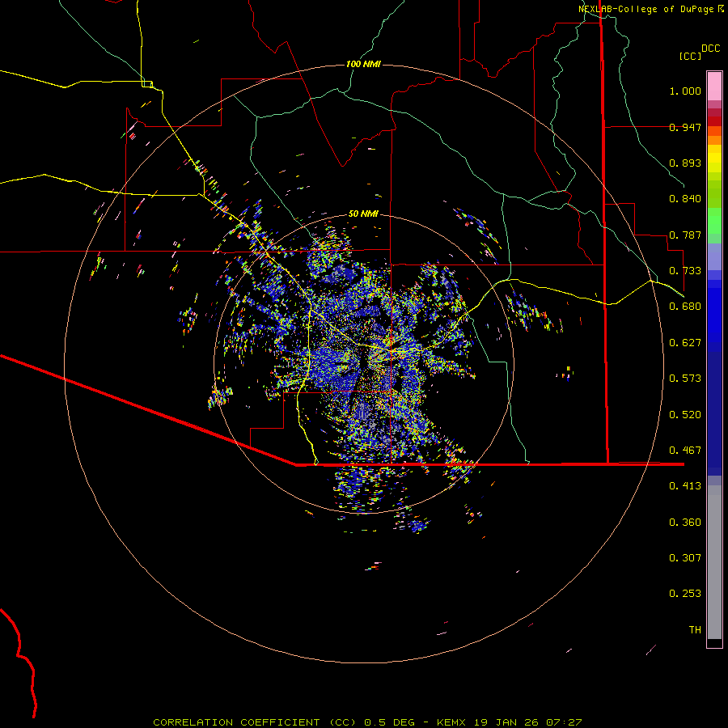Click the 0.573 color scale value
The width and height of the screenshot is (728, 728).
(x=685, y=379)
